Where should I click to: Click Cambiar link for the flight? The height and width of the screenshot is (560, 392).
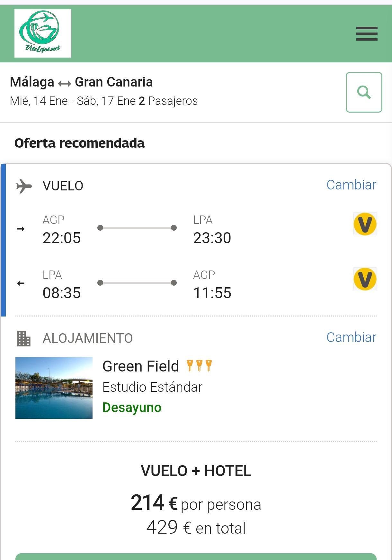(x=351, y=185)
